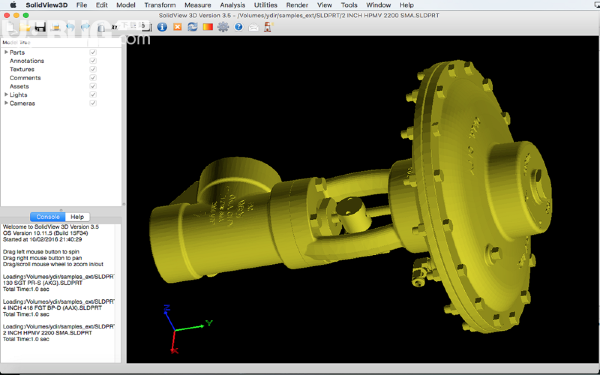Click the lighthouse toolbar icon

coord(268,27)
